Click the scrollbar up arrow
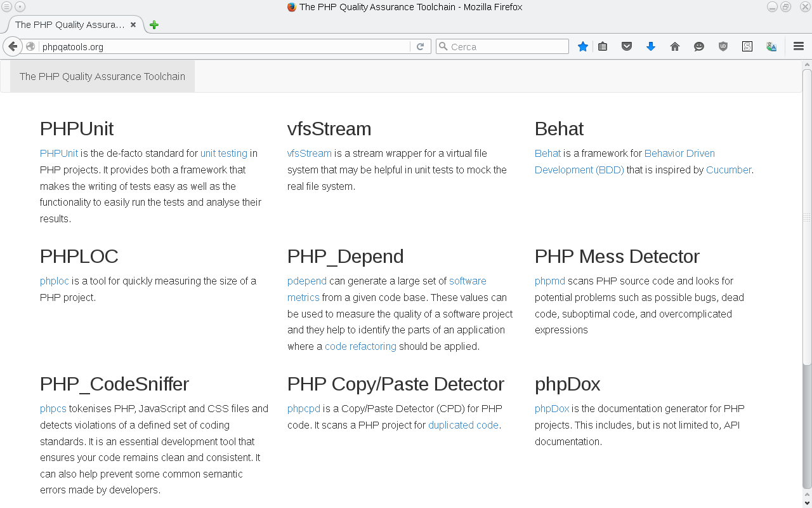This screenshot has width=812, height=508. click(x=807, y=64)
